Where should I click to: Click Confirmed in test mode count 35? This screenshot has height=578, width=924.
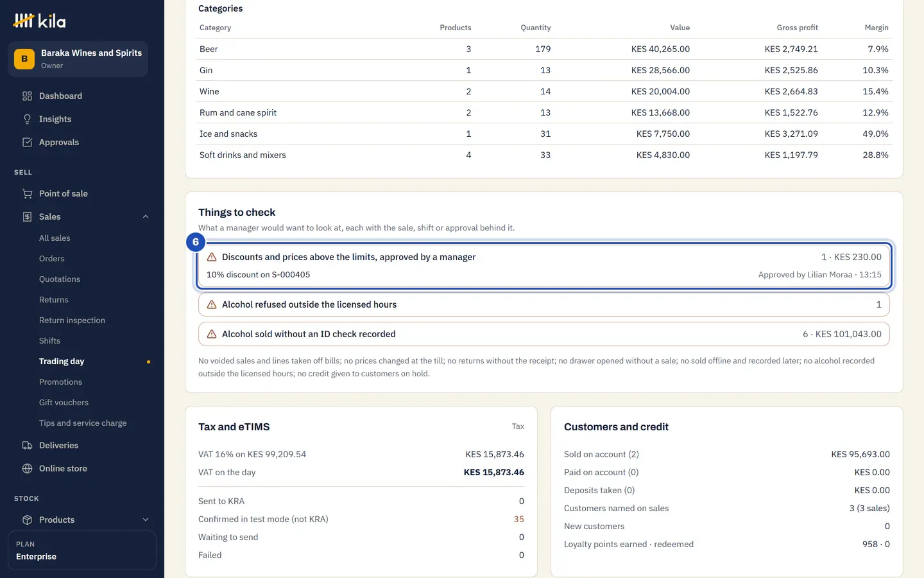pyautogui.click(x=518, y=519)
